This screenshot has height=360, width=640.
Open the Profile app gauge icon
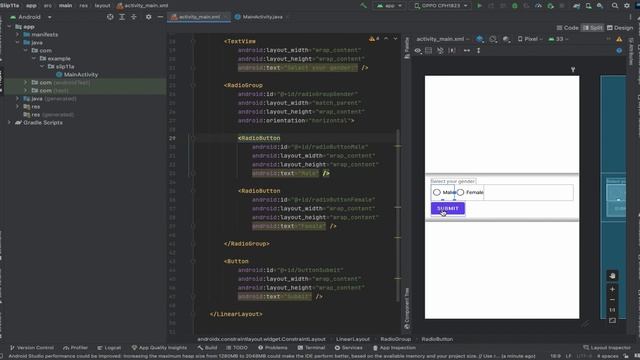point(538,6)
